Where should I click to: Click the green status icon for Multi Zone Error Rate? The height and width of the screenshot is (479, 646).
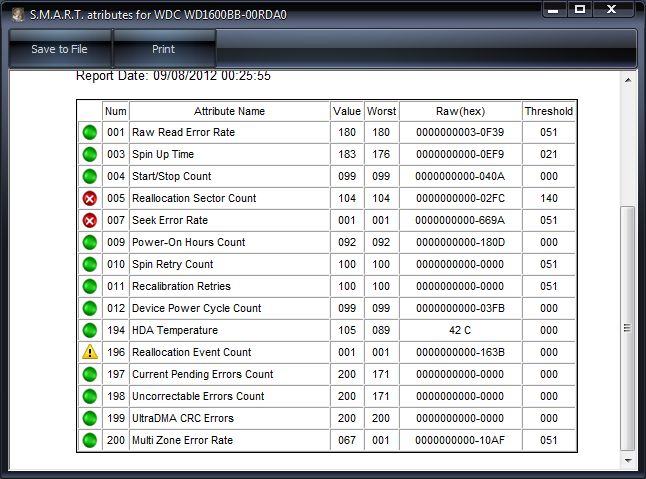pos(90,440)
